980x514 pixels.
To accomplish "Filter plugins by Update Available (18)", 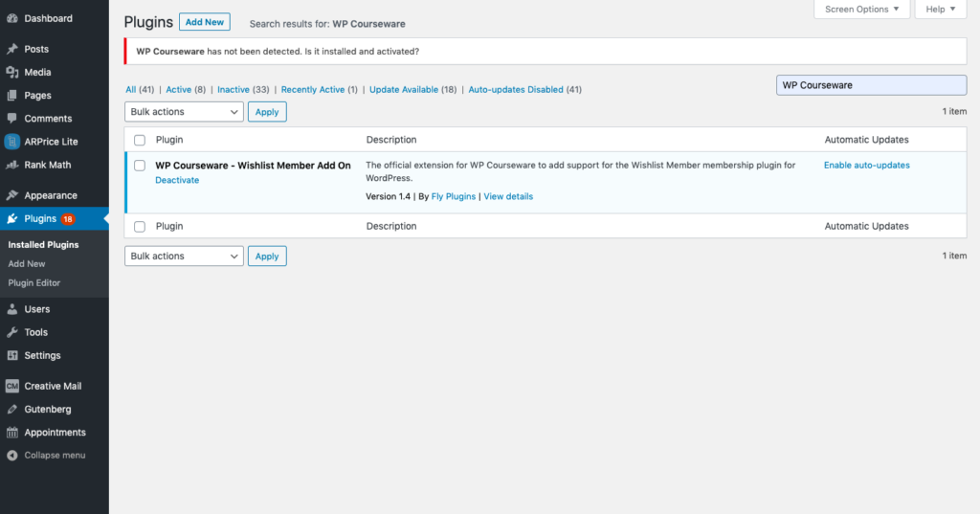I will click(412, 89).
